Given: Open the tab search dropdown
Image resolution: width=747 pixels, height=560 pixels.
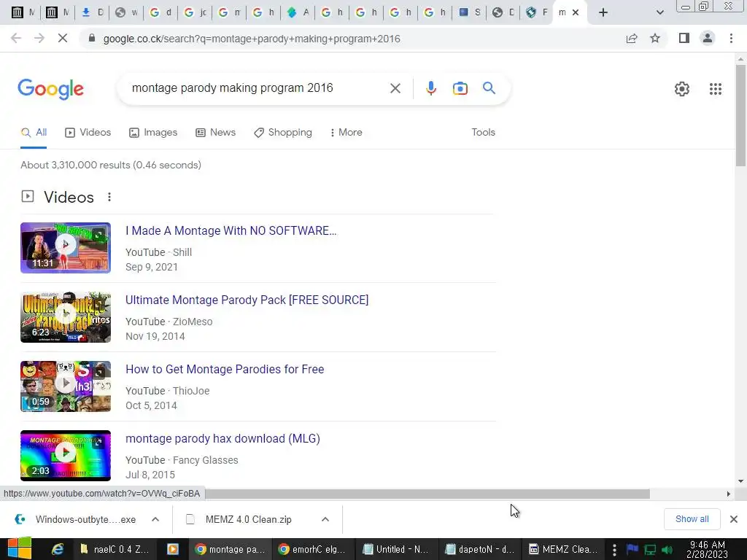Looking at the screenshot, I should (x=659, y=13).
